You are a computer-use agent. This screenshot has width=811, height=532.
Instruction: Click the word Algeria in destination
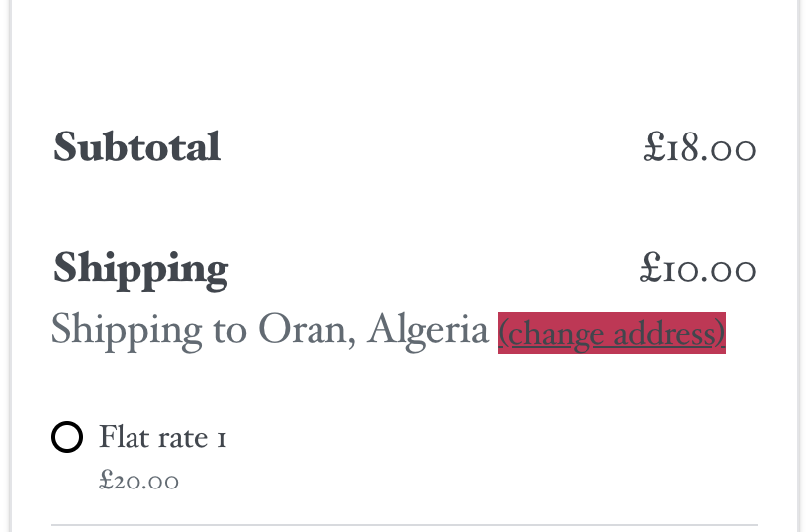(x=427, y=331)
